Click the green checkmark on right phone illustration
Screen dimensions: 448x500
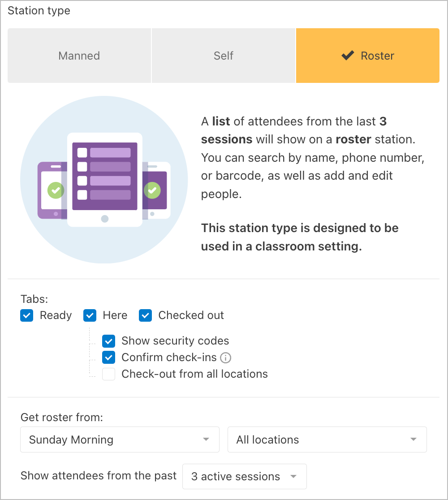(x=152, y=190)
